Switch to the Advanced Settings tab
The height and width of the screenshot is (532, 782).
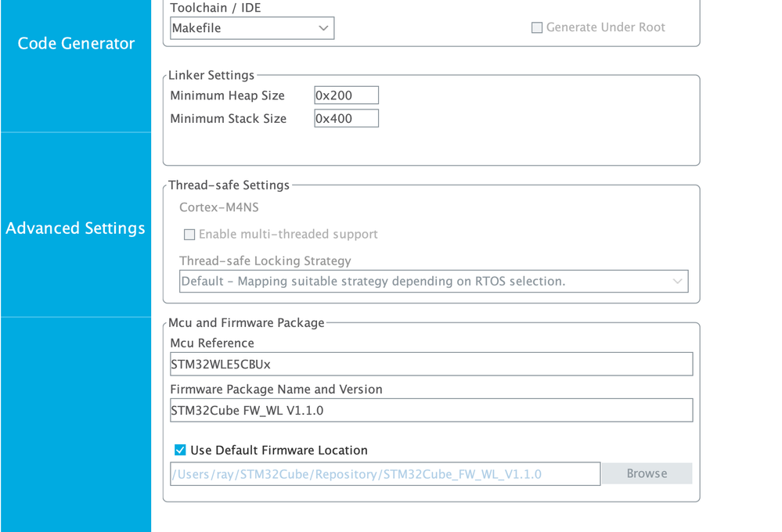tap(76, 228)
